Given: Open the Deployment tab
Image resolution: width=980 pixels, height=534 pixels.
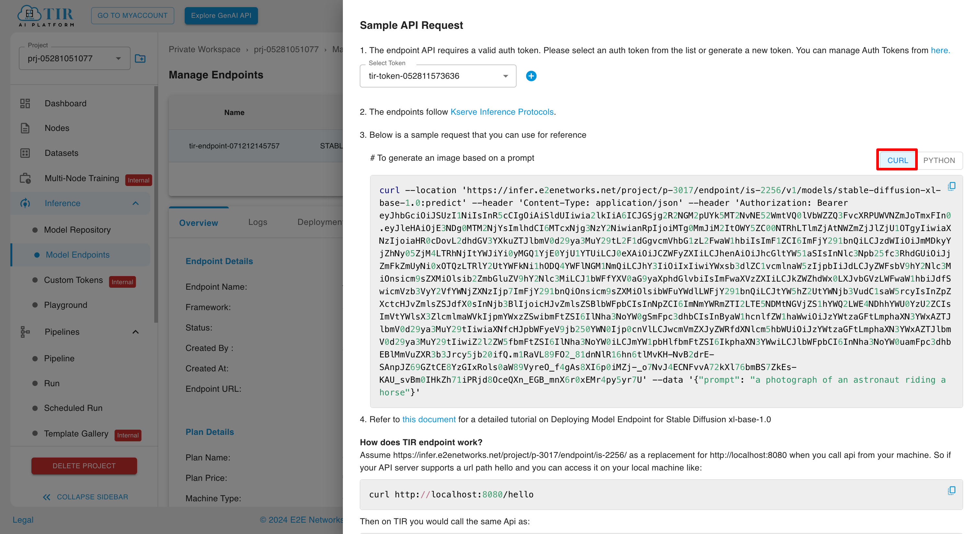Looking at the screenshot, I should (320, 222).
